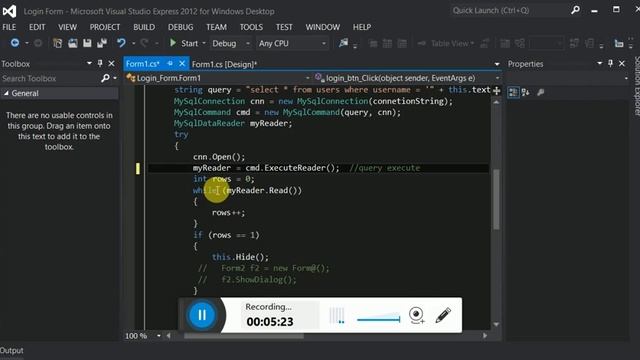Click the Find in Files toolbar icon
Viewport: 640px width, 360px height.
point(343,43)
